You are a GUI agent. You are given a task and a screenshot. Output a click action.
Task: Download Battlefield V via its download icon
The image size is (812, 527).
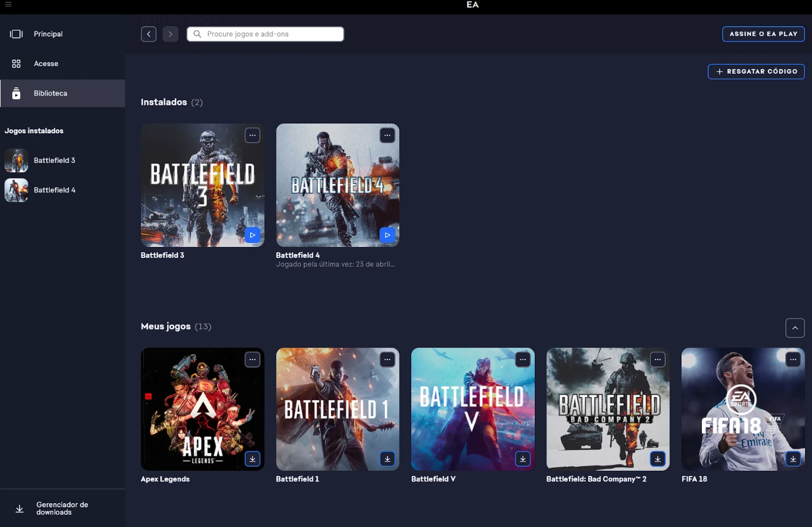click(x=523, y=459)
